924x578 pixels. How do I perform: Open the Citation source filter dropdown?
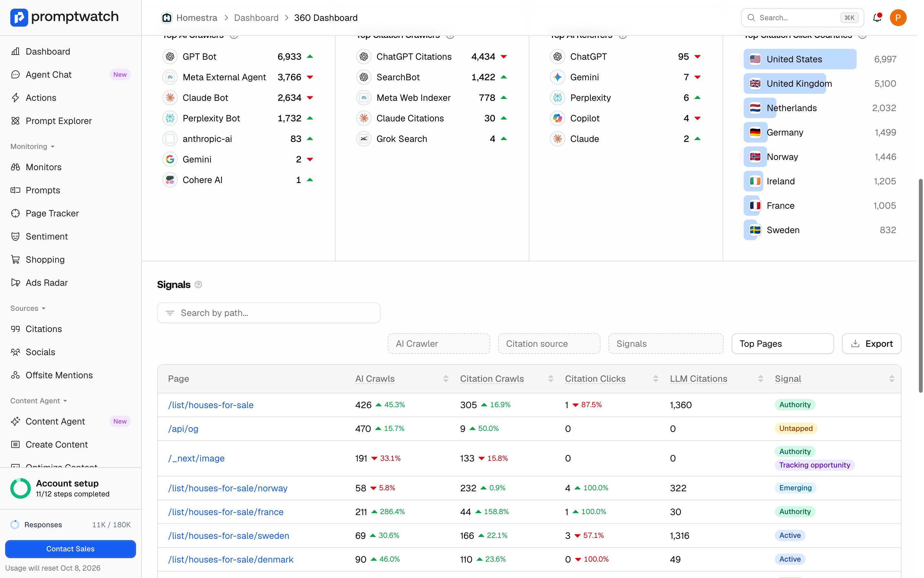tap(549, 344)
